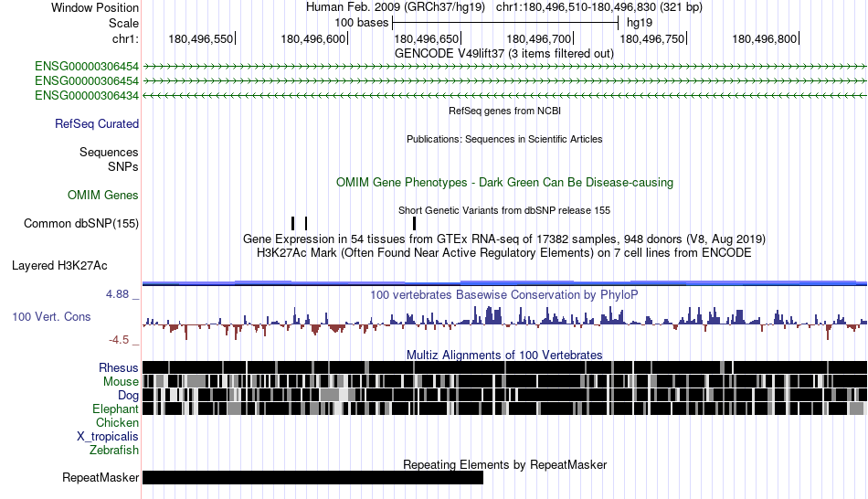Image resolution: width=868 pixels, height=499 pixels.
Task: Click Multiz Alignments of 100 Vertebrates title
Action: [x=504, y=355]
